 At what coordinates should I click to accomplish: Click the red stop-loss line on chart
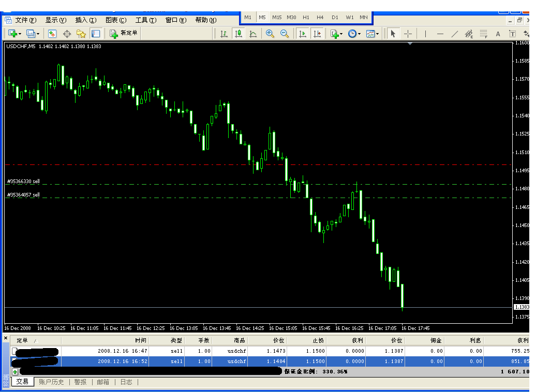[x=155, y=165]
